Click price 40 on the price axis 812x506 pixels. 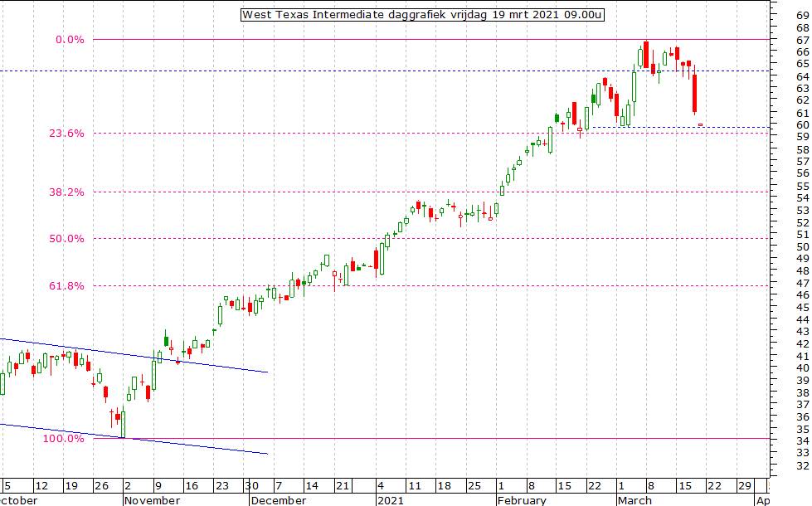coord(803,368)
